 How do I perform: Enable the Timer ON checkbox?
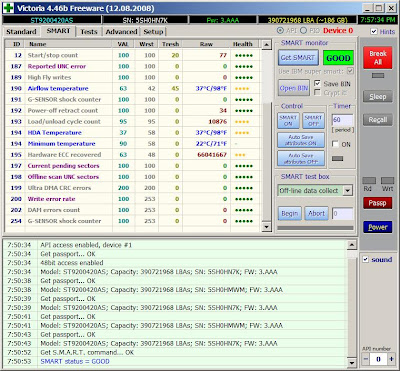(x=335, y=144)
